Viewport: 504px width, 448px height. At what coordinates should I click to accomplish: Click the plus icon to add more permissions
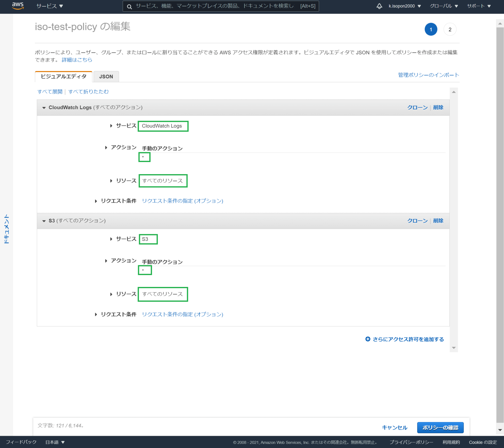(368, 339)
